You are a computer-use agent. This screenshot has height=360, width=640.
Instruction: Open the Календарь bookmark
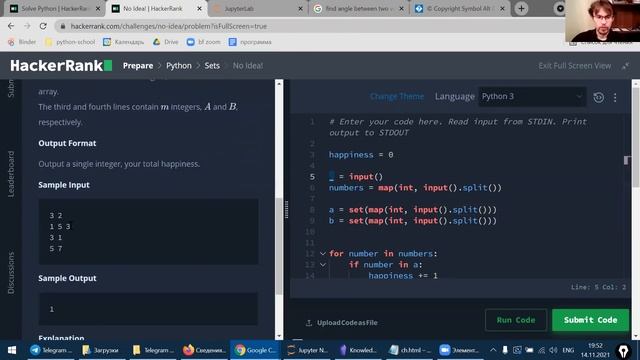coord(124,42)
